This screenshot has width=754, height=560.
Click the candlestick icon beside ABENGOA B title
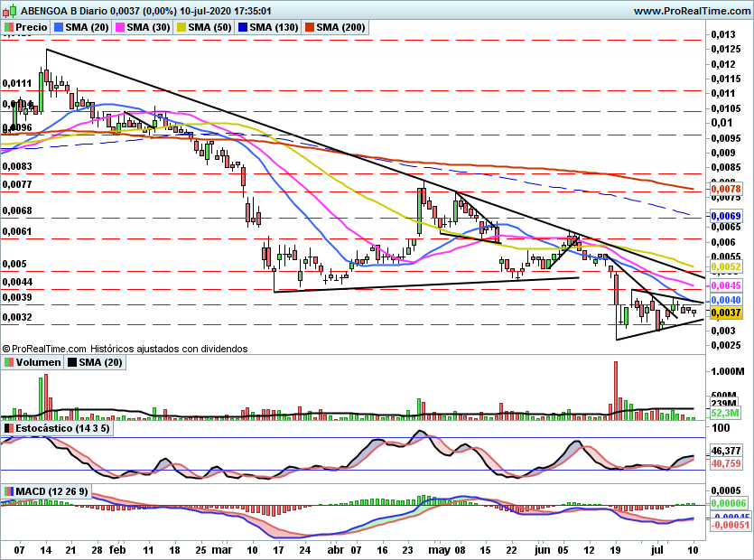point(10,10)
